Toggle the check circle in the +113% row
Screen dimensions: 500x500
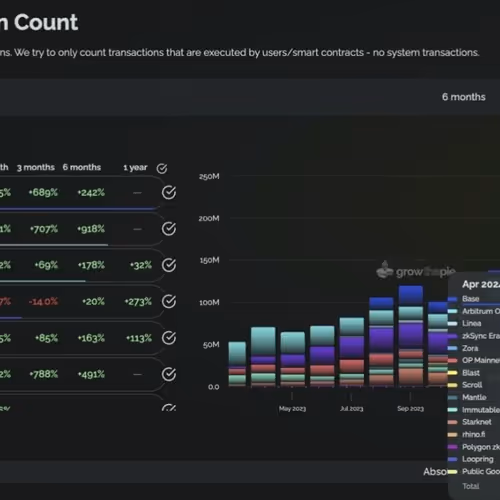coord(169,338)
